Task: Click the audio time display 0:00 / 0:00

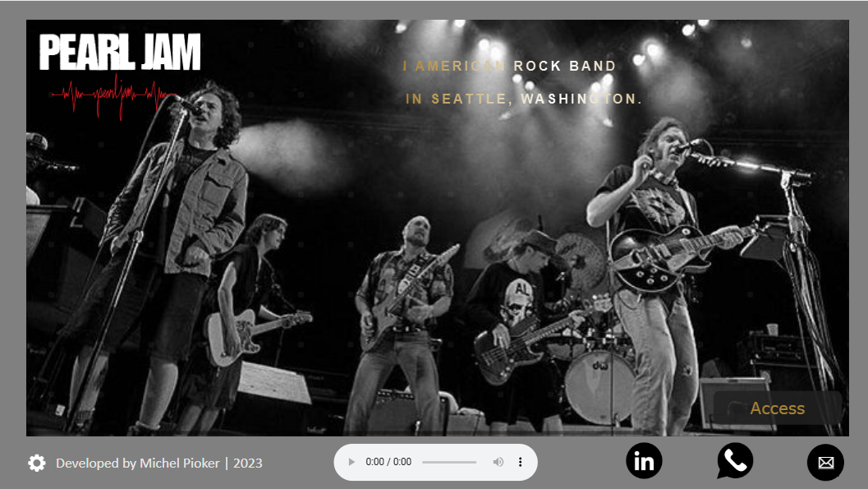Action: [x=388, y=462]
